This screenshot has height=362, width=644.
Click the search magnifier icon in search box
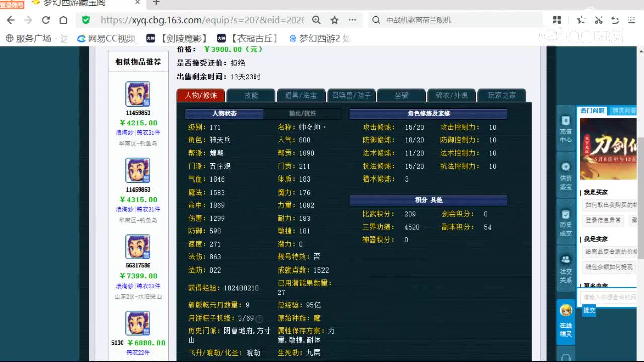[x=376, y=20]
